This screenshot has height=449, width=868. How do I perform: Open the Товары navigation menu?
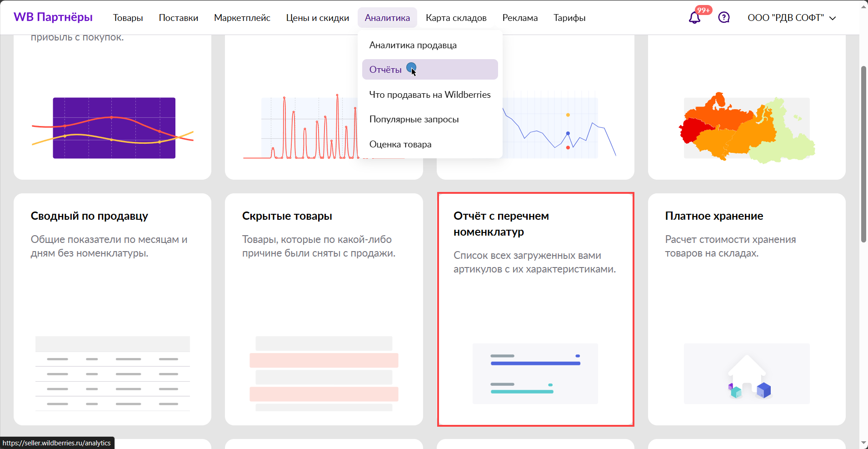pos(128,18)
